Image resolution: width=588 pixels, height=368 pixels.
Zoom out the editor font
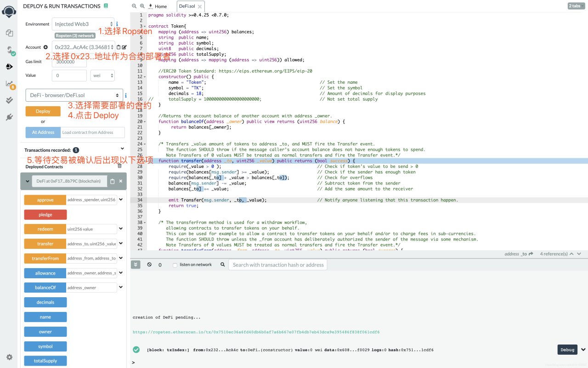coord(134,6)
